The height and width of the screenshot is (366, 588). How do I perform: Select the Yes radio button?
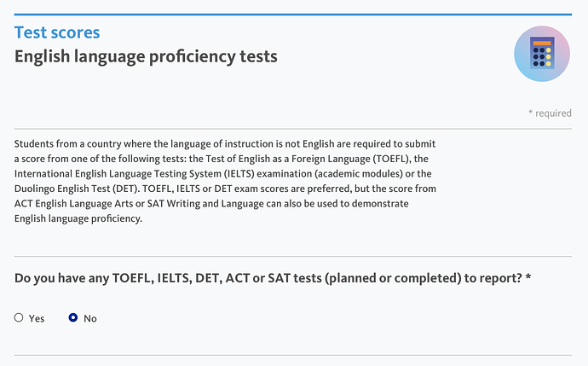[x=19, y=318]
